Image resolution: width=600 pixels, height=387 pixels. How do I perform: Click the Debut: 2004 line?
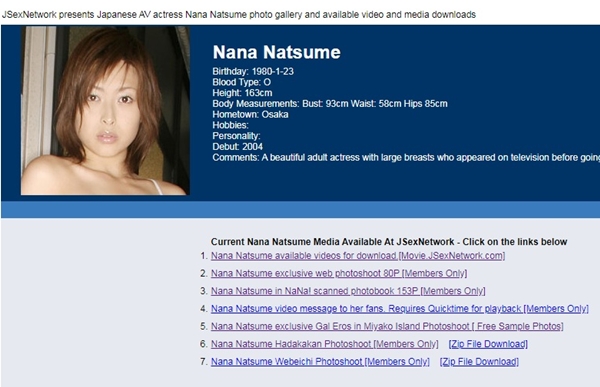pos(237,147)
